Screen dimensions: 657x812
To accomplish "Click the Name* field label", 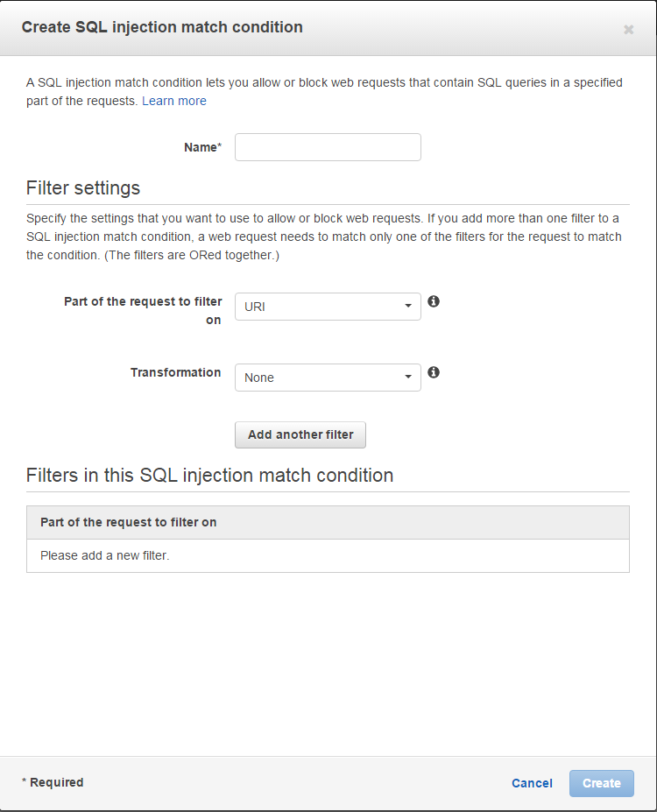I will coord(203,147).
